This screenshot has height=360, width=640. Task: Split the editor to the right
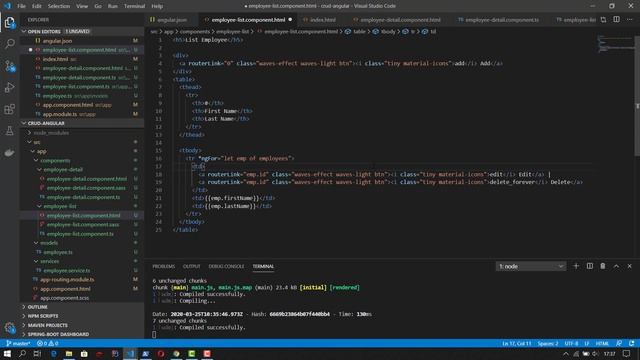(x=616, y=20)
